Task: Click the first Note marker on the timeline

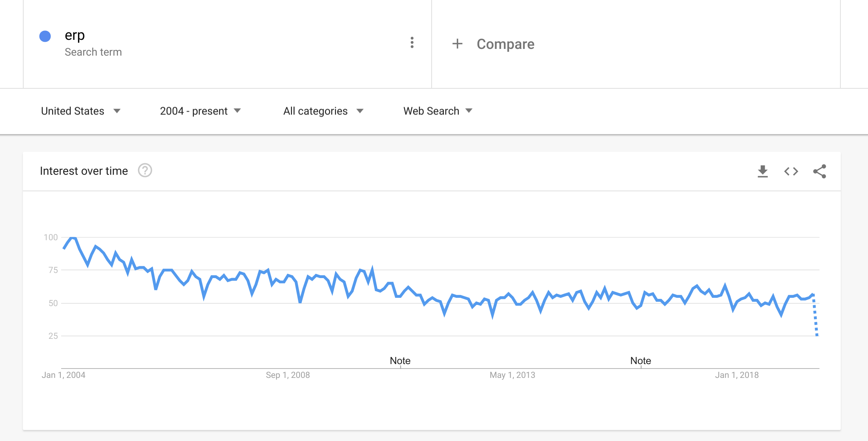Action: [400, 361]
